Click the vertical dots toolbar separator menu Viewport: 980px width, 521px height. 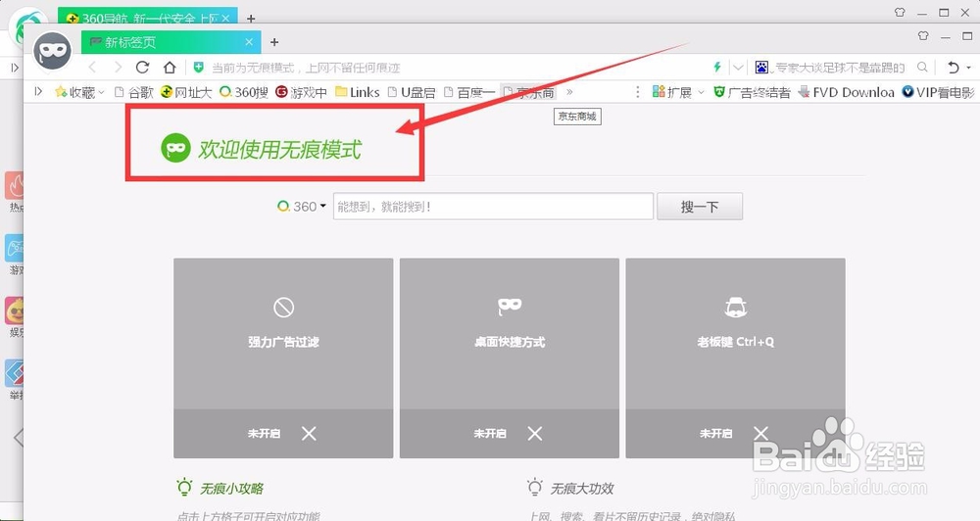638,92
